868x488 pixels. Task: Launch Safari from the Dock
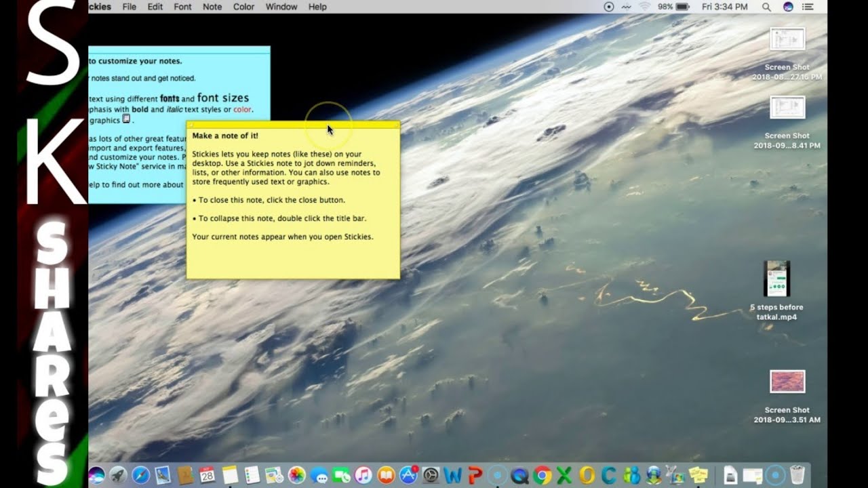coord(140,475)
